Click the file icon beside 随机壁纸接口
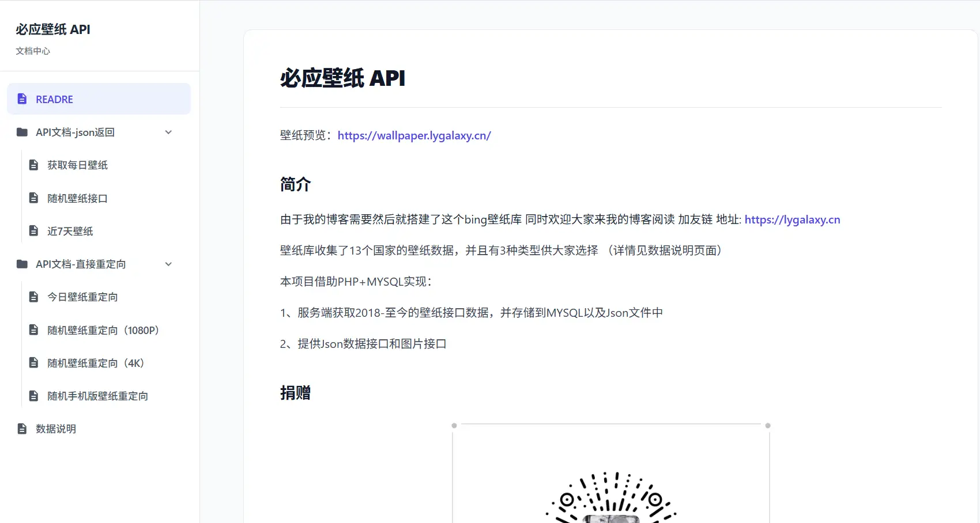 coord(33,198)
